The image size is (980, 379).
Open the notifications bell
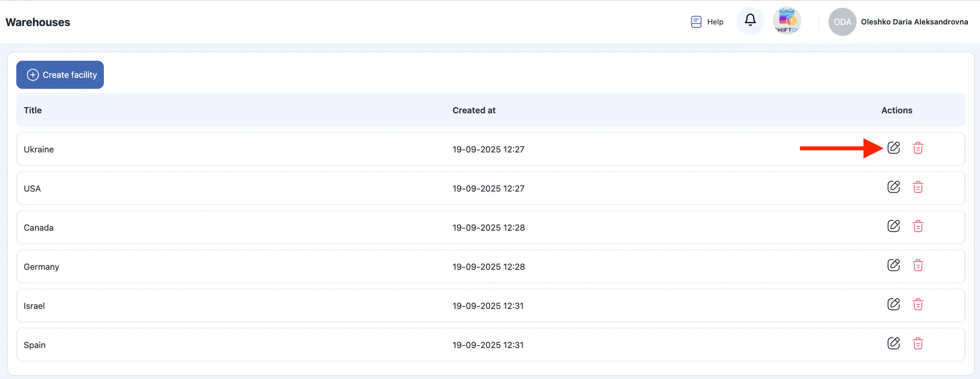[x=750, y=20]
